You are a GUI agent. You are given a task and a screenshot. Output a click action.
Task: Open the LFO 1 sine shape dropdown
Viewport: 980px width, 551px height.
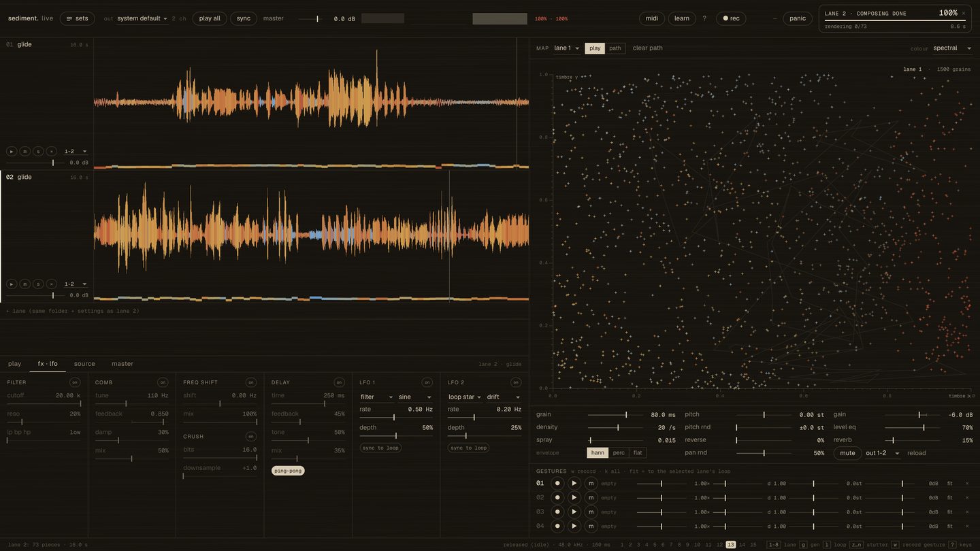tap(415, 397)
